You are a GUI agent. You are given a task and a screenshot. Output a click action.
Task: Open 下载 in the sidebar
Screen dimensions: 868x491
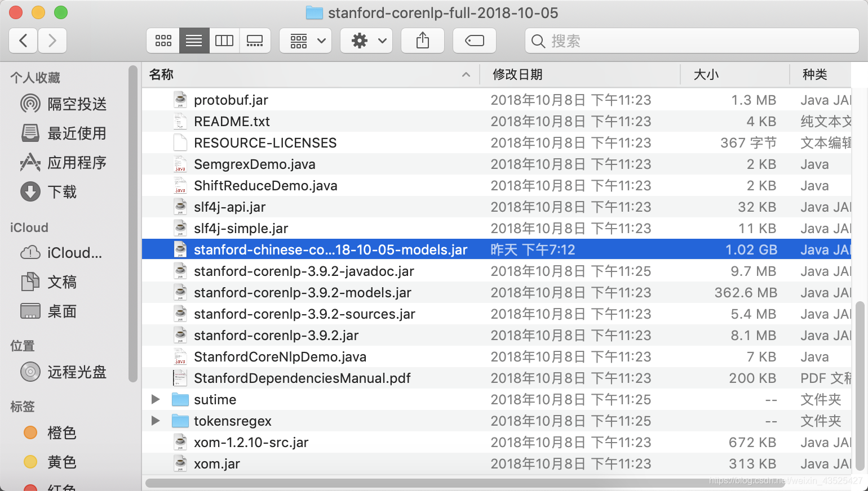click(x=49, y=191)
